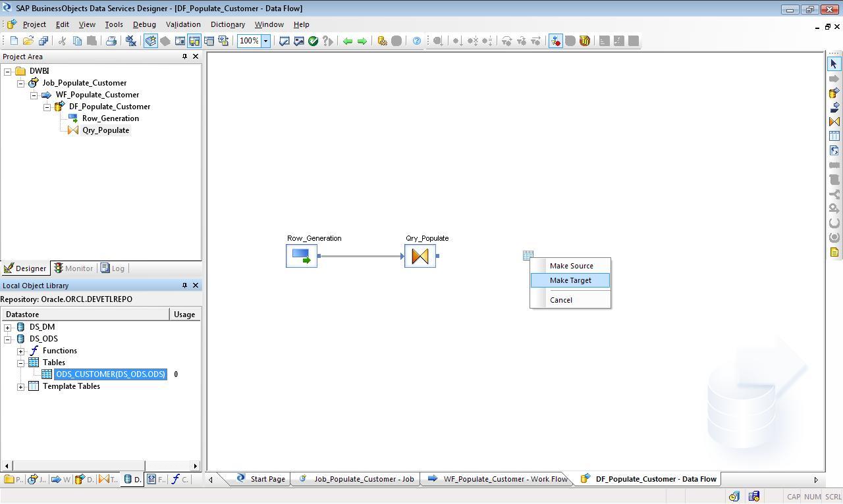Expand the DS_DM datastore
The width and height of the screenshot is (843, 504).
click(x=8, y=327)
